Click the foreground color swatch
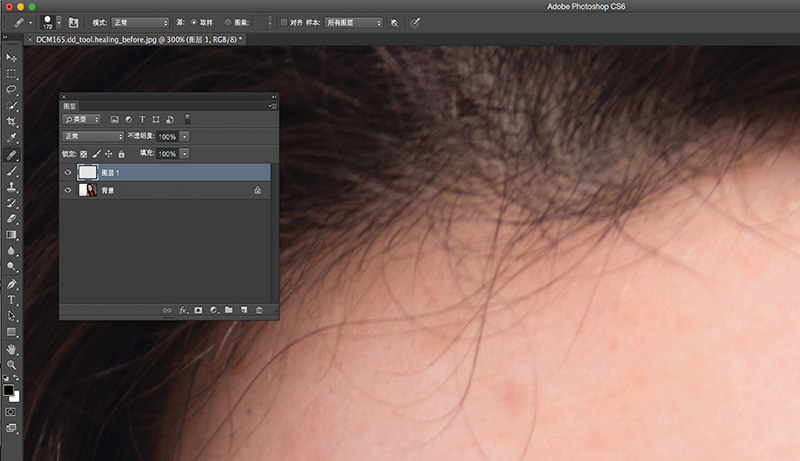The width and height of the screenshot is (800, 461). 8,390
